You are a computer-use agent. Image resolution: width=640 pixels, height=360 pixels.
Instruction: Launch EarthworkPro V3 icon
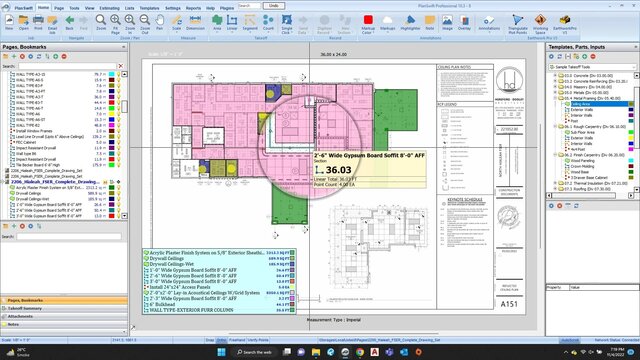point(565,24)
